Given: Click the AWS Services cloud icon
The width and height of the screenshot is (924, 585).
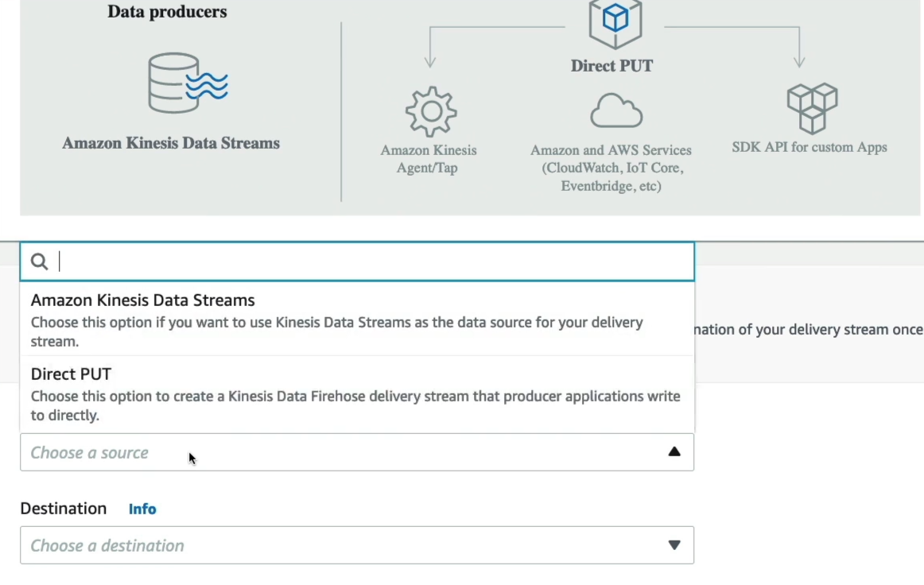Looking at the screenshot, I should click(615, 110).
